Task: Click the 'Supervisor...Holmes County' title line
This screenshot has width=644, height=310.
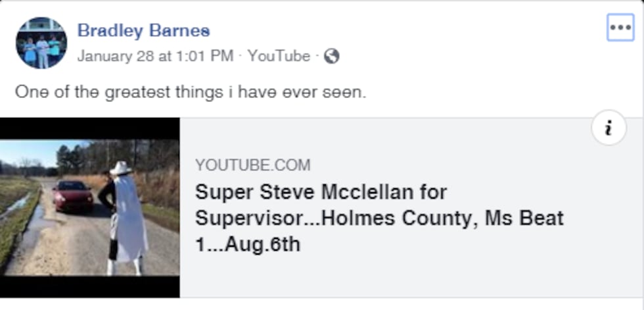Action: [x=379, y=218]
